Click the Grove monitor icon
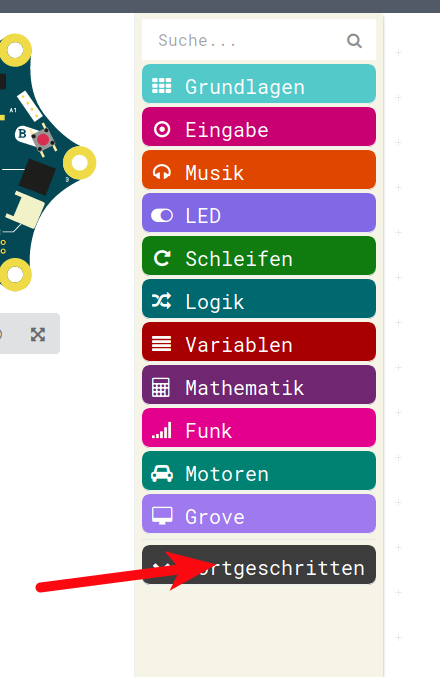The width and height of the screenshot is (440, 677). [x=162, y=516]
